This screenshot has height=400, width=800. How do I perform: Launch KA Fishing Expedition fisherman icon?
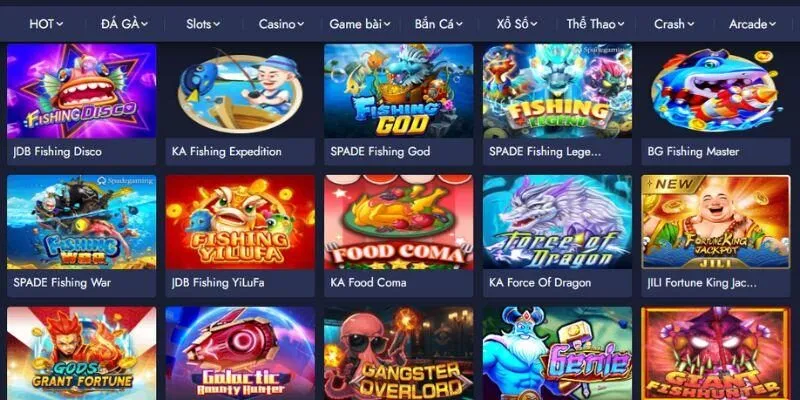point(240,91)
